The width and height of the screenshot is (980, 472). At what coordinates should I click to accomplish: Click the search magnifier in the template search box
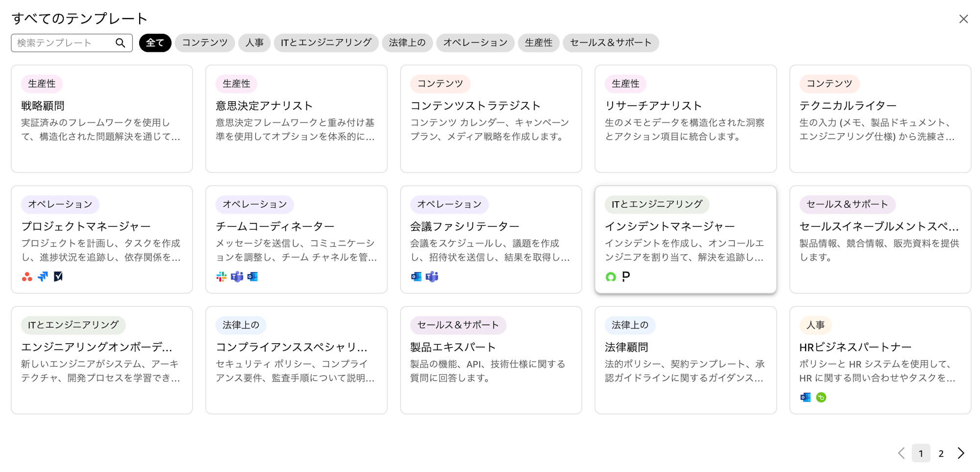(x=120, y=43)
